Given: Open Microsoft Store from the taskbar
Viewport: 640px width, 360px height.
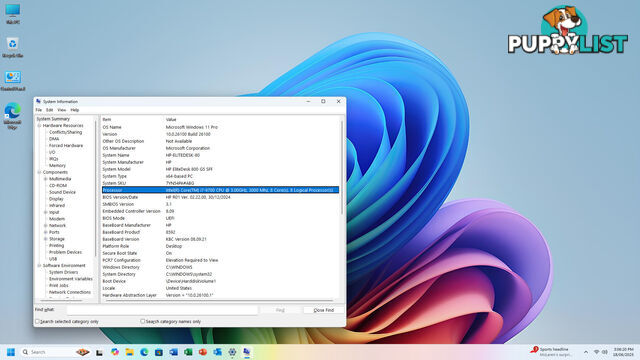Looking at the screenshot, I should tap(159, 352).
